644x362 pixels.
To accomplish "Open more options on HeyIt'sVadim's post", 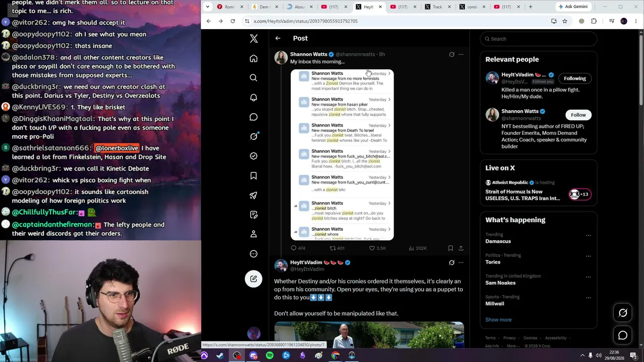I will (x=461, y=262).
